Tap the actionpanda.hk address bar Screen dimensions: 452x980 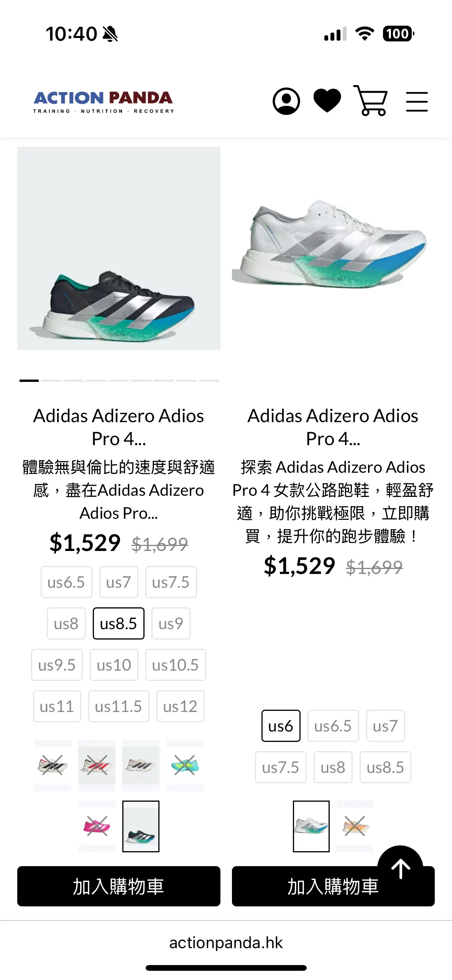[226, 943]
